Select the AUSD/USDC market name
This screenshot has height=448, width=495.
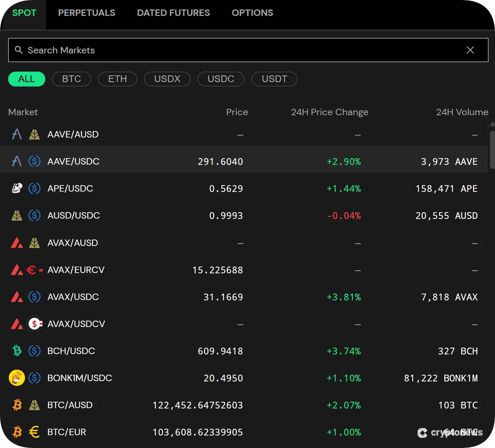coord(74,216)
